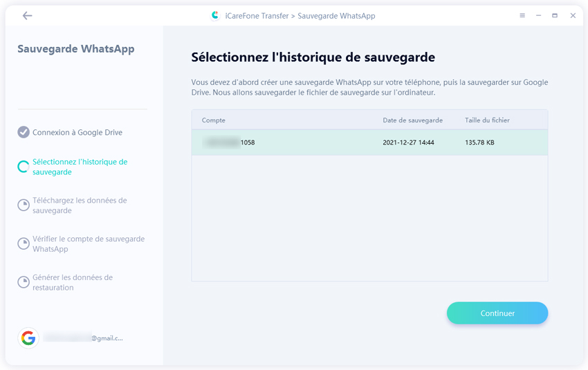Click the Google account logo icon
The width and height of the screenshot is (588, 370).
[x=28, y=338]
